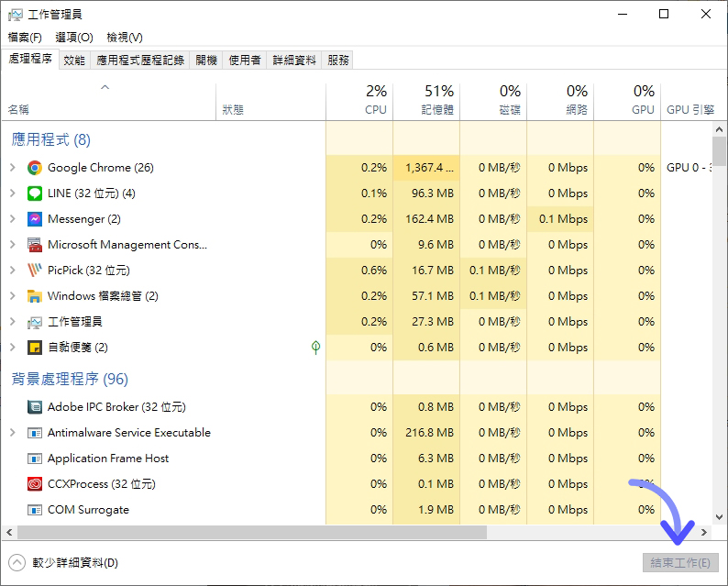Click the 工作管理員 process row icon
The height and width of the screenshot is (586, 728).
[34, 322]
